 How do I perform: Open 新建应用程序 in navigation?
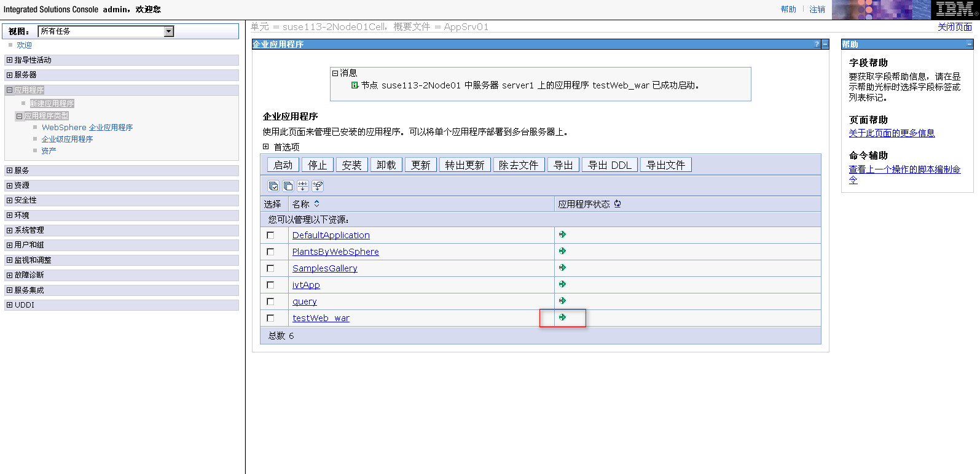[x=52, y=104]
